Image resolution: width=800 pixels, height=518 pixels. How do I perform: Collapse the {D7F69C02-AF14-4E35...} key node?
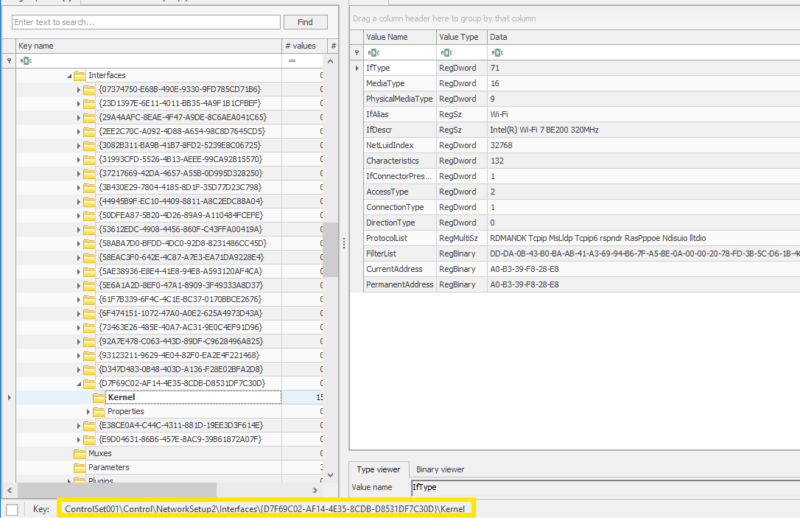[x=79, y=383]
